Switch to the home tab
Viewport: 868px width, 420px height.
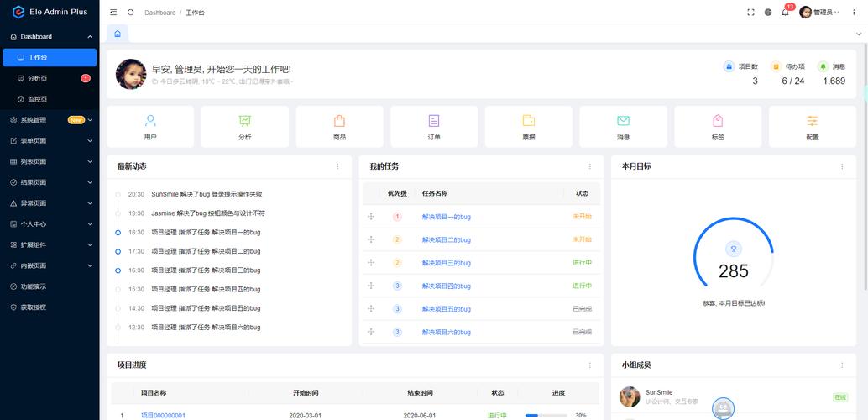[118, 34]
